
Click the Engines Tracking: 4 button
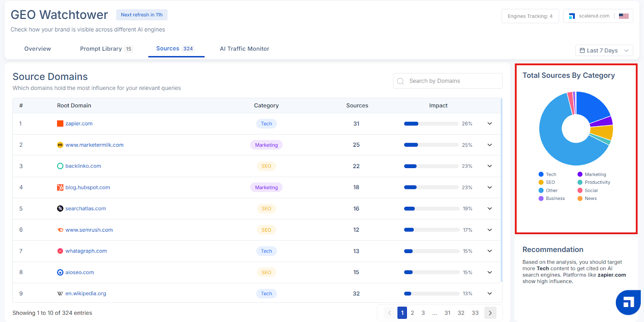pos(530,16)
